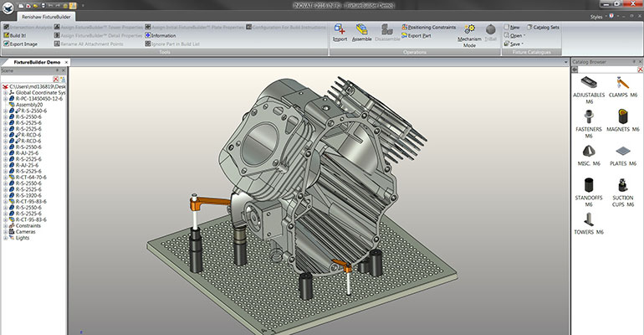The height and width of the screenshot is (335, 644).
Task: Expand the R-PC-13450450-12-6 node
Action: (5, 99)
